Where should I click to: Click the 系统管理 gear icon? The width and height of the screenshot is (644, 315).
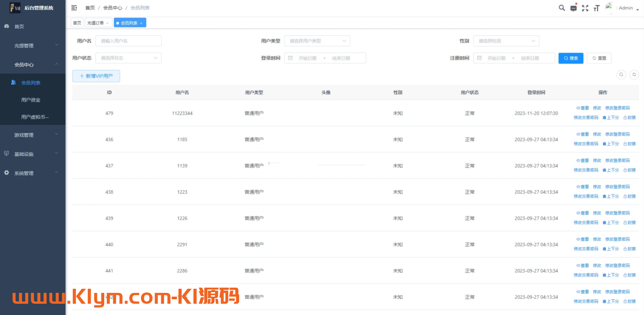pyautogui.click(x=6, y=172)
